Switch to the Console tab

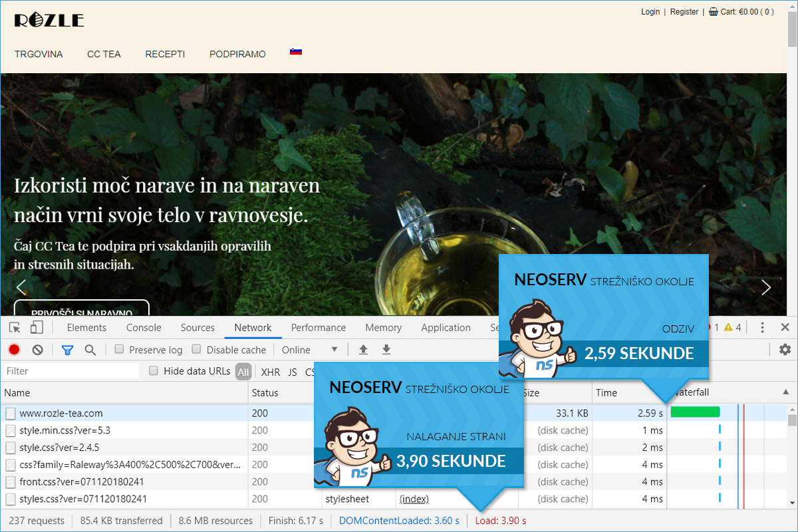pyautogui.click(x=144, y=327)
